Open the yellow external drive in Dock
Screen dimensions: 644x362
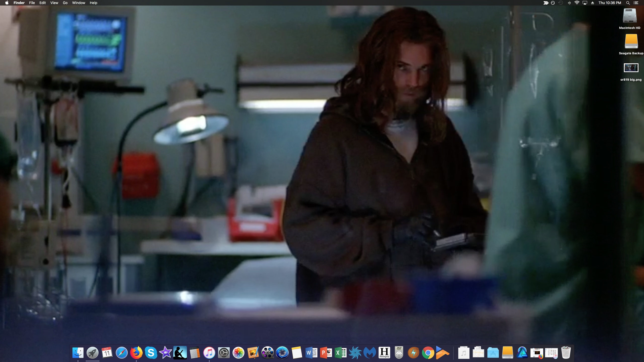[508, 353]
